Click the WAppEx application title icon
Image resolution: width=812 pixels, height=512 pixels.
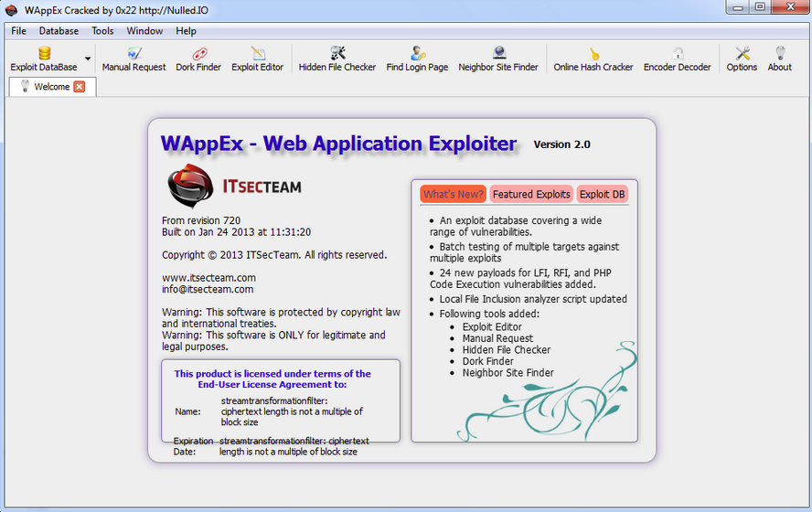(11, 10)
